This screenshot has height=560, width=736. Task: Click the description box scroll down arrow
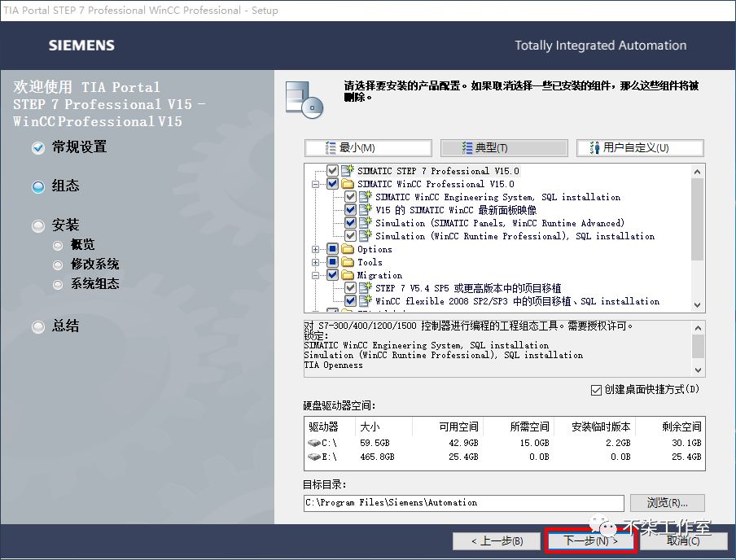(698, 370)
